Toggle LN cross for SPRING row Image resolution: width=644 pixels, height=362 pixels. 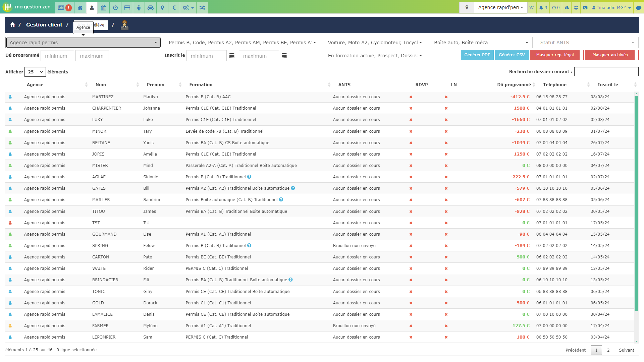(446, 246)
